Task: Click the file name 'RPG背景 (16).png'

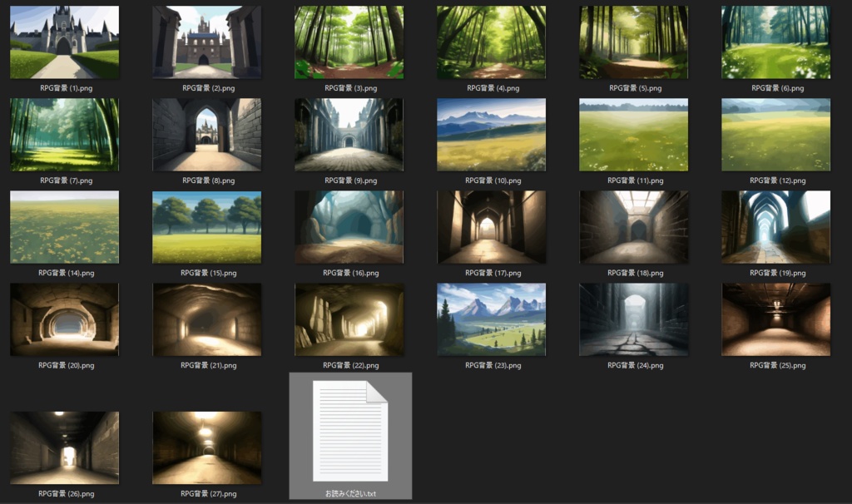Action: pyautogui.click(x=351, y=273)
